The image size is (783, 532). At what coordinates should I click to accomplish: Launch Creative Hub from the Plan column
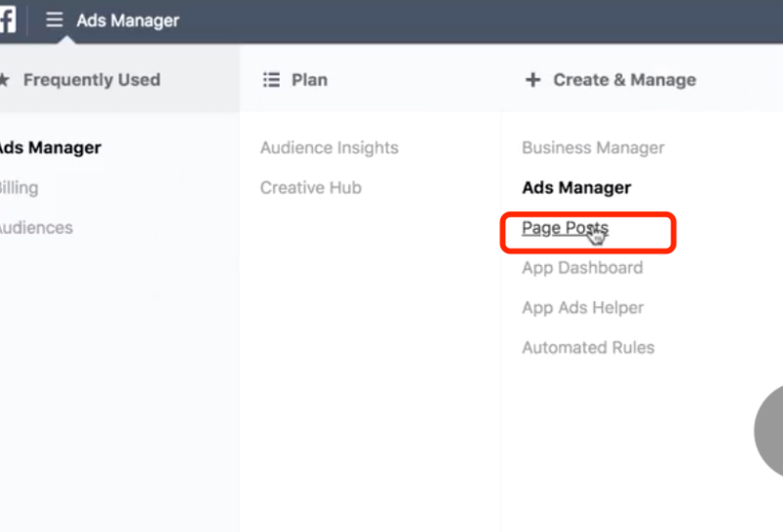click(310, 188)
